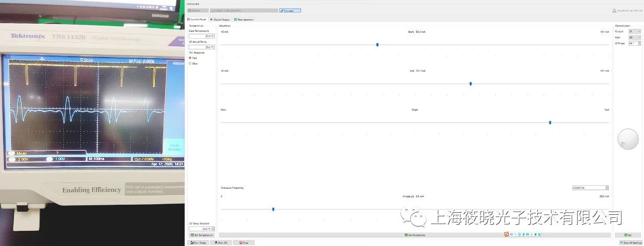The image size is (644, 246).
Task: Click Run Slope button
Action: [197, 242]
